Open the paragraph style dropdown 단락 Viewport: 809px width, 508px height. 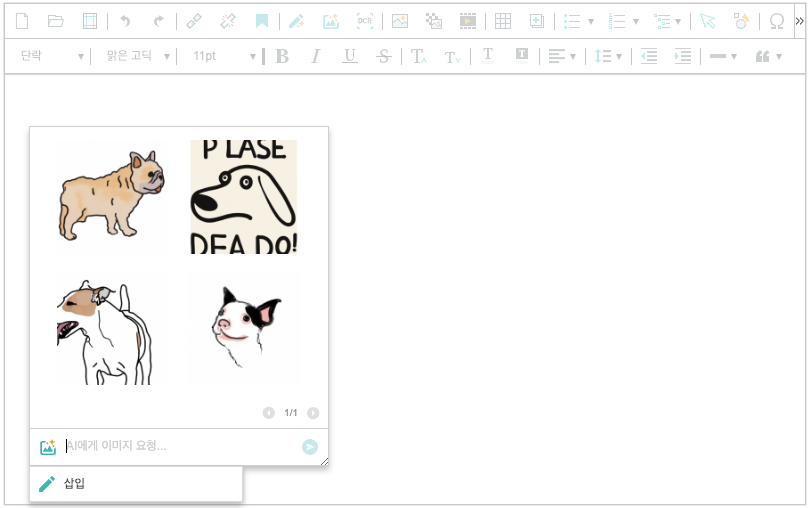tap(52, 57)
